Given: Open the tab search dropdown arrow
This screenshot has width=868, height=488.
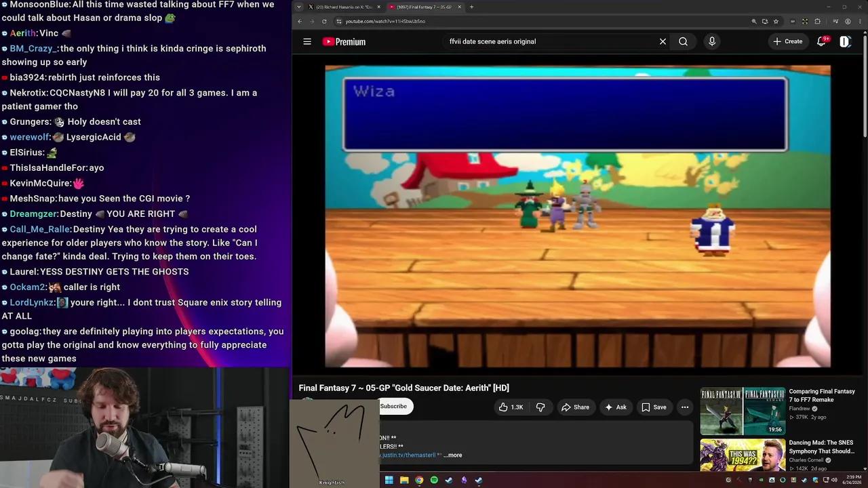Looking at the screenshot, I should 300,7.
